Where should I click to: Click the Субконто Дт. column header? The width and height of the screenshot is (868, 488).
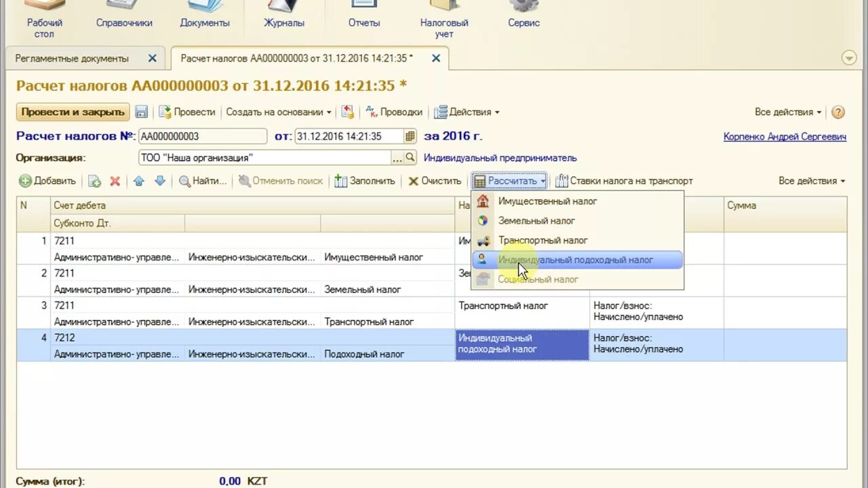[117, 223]
